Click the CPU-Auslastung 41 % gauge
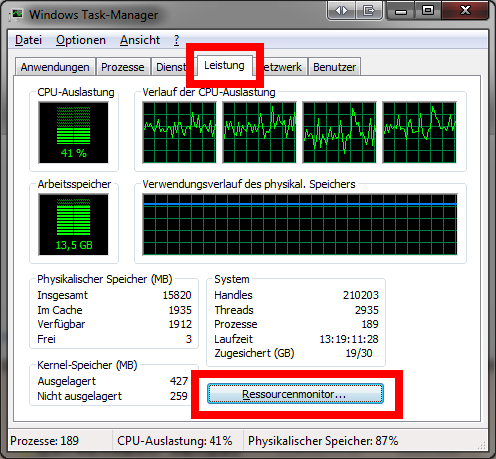 pos(73,133)
